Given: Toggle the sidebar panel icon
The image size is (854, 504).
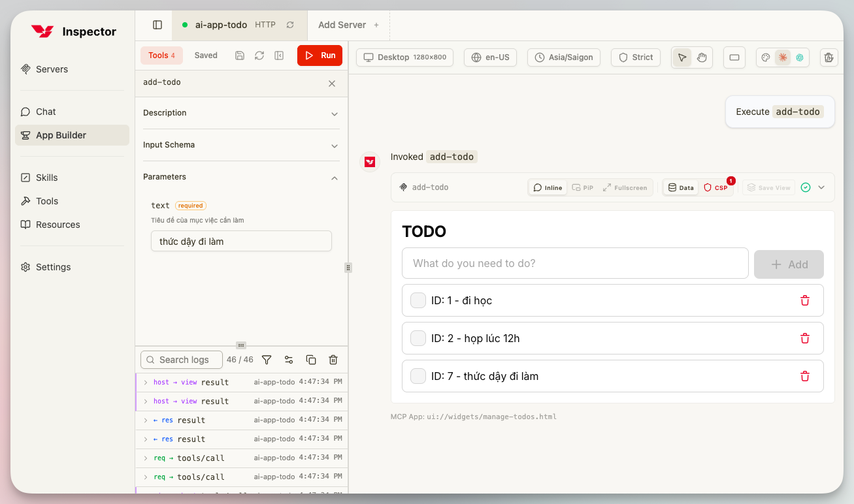Looking at the screenshot, I should coord(157,25).
